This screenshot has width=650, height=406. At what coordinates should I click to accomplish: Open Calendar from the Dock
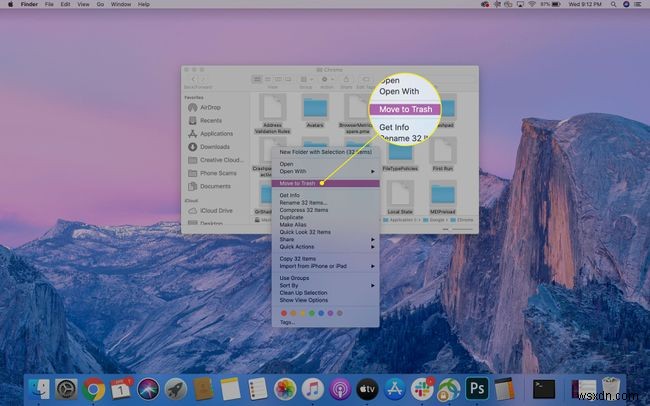[x=121, y=389]
